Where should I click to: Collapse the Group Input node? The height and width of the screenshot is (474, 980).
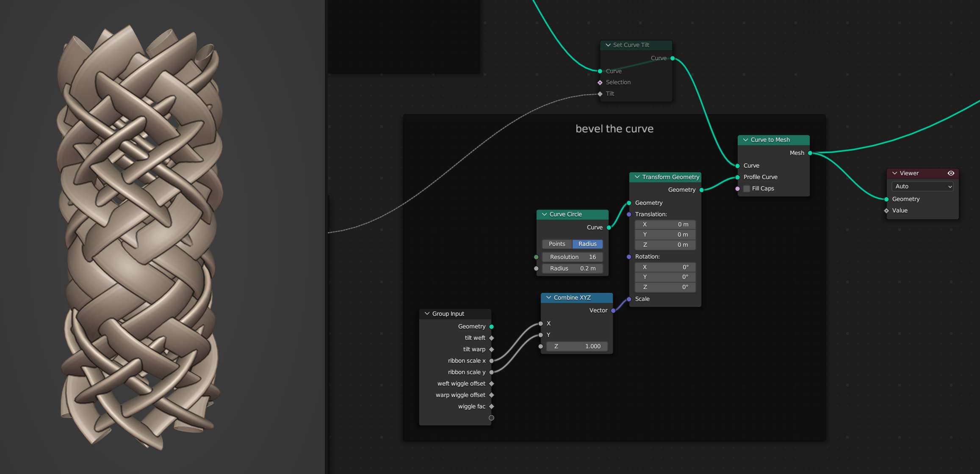[427, 314]
